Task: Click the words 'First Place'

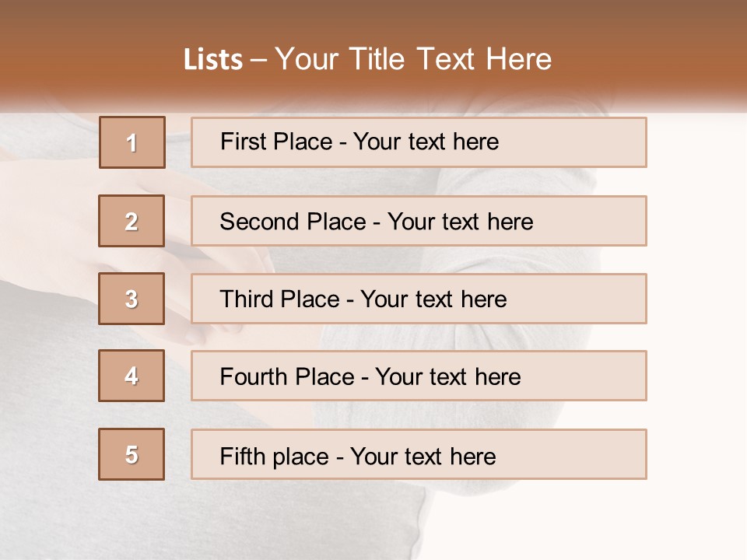Action: pyautogui.click(x=276, y=142)
